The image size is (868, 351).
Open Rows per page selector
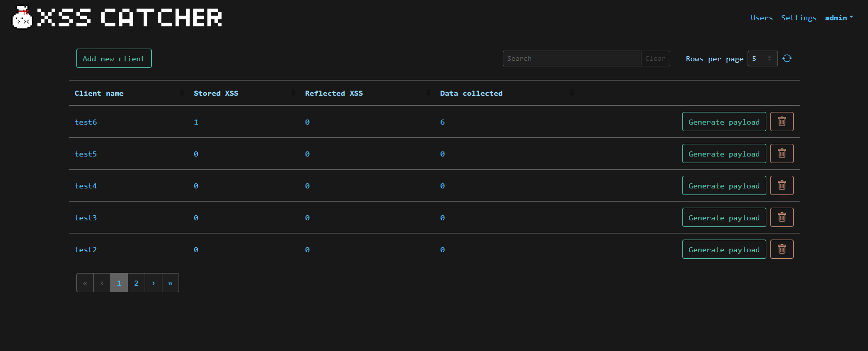tap(762, 58)
